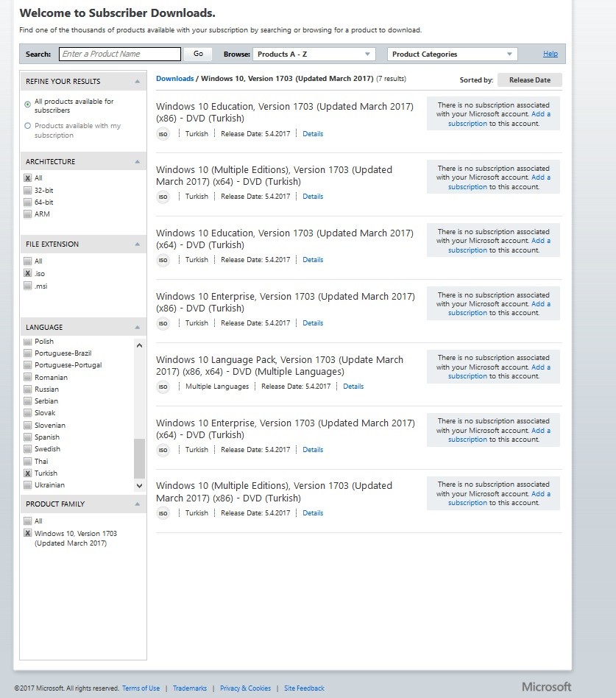Uncheck Windows 10 Version 1703 product family

click(27, 533)
